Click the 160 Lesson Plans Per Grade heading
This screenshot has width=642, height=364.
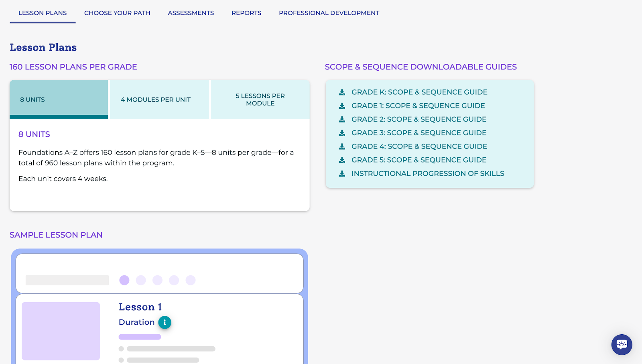point(73,67)
